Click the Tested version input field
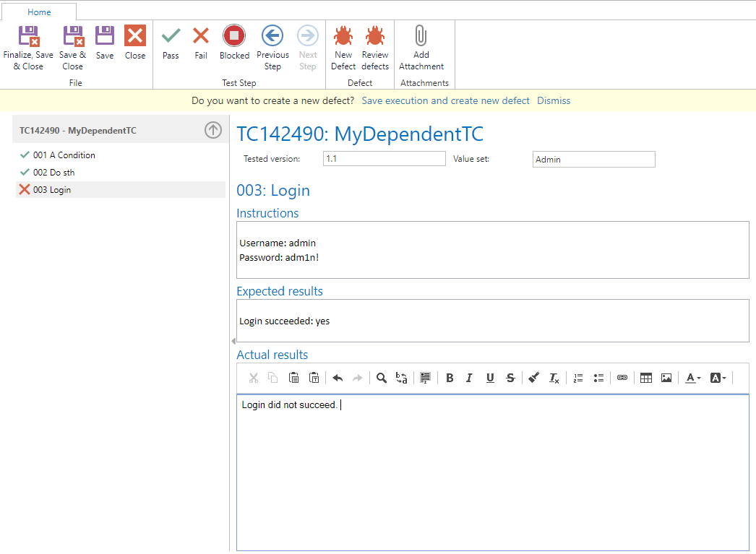The image size is (756, 554). coord(384,159)
